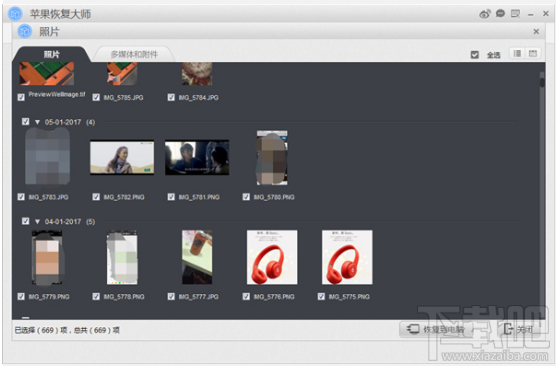557x366 pixels.
Task: Uncheck IMG_5780.PNG checkbox
Action: pos(246,197)
